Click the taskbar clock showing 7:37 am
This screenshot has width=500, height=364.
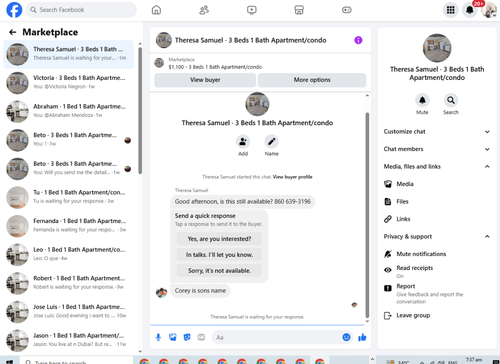coord(474,360)
